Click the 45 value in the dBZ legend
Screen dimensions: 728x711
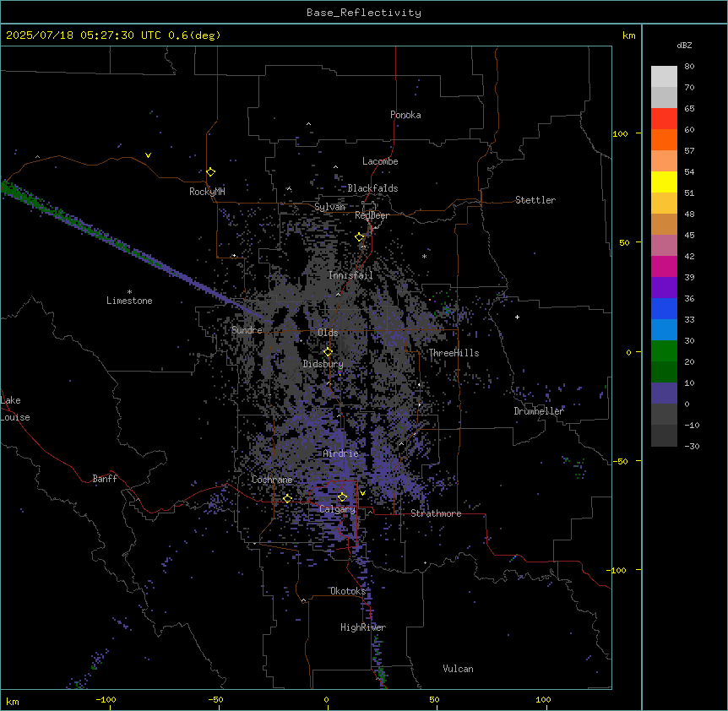coord(689,235)
